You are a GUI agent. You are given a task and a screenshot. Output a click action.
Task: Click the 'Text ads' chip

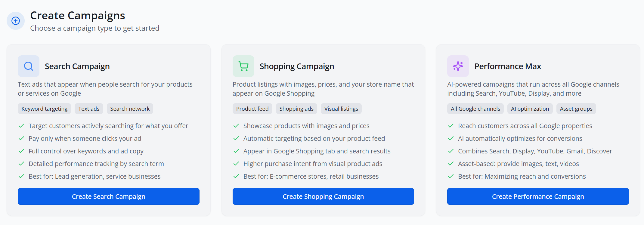89,109
